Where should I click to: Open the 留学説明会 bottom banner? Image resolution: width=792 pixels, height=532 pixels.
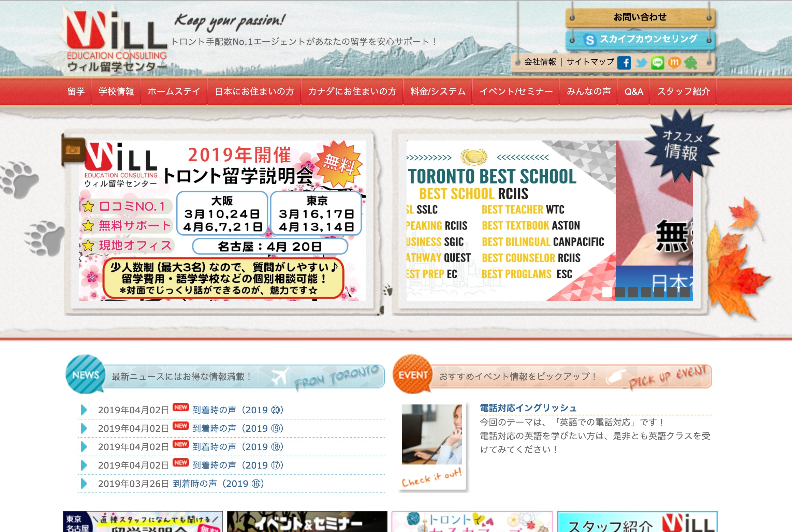tap(143, 522)
